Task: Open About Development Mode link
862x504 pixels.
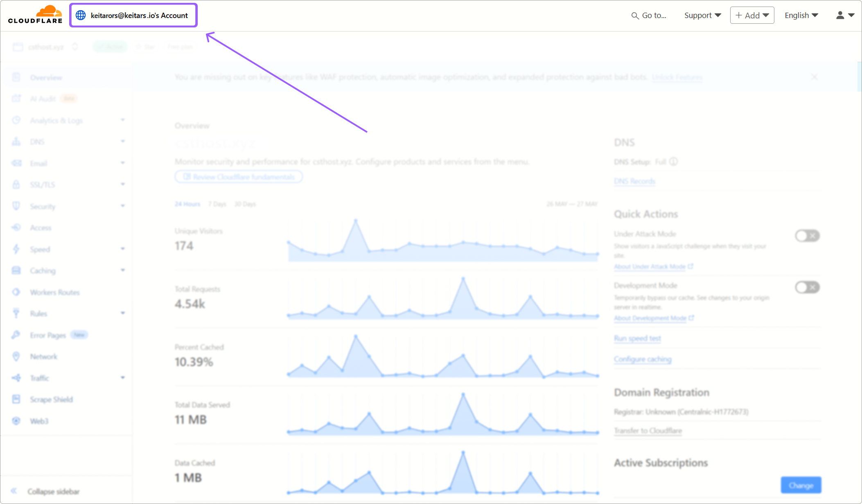Action: 654,318
